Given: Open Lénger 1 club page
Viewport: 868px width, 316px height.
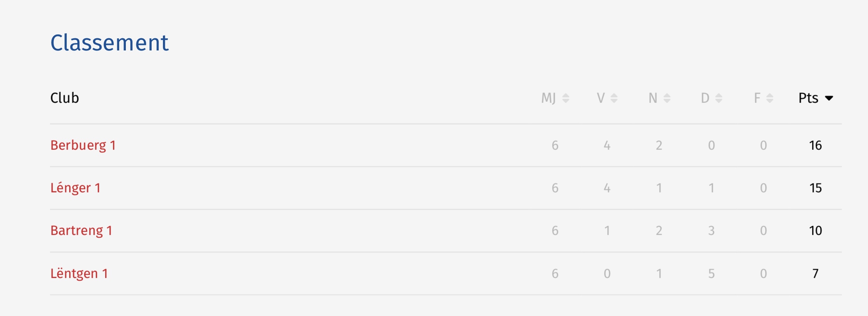Looking at the screenshot, I should pyautogui.click(x=75, y=188).
